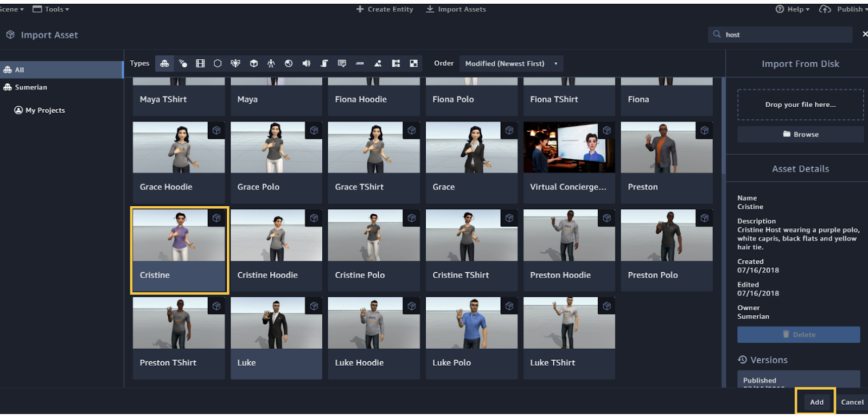Screen dimensions: 868x416
Task: Toggle the hexagon mesh type filter
Action: [218, 63]
